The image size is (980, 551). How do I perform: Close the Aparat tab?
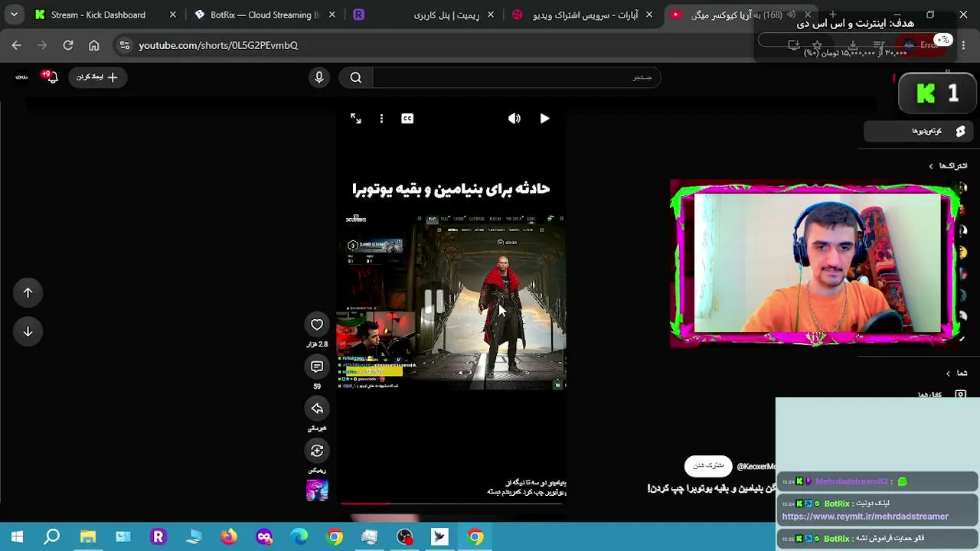pos(649,15)
